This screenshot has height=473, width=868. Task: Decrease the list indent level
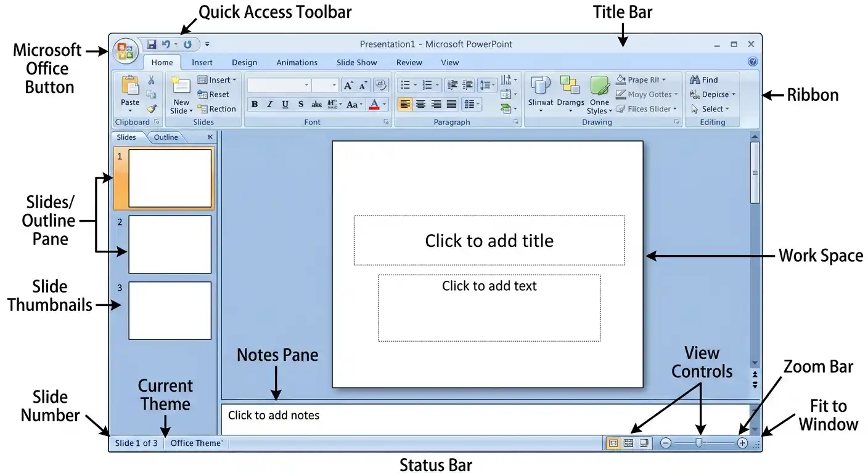pos(452,85)
